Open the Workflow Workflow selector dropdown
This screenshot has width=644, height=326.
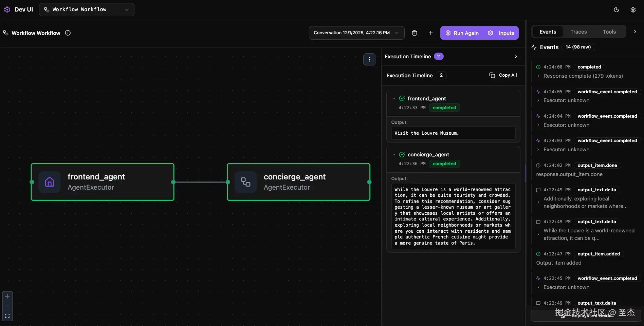pyautogui.click(x=87, y=9)
